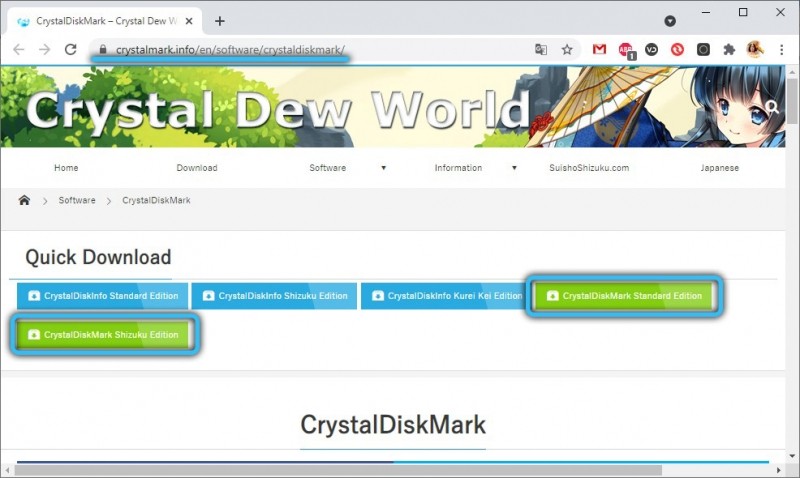Screen dimensions: 800x478
Task: Close the CrystalDiskMark browser tab
Action: click(x=189, y=21)
